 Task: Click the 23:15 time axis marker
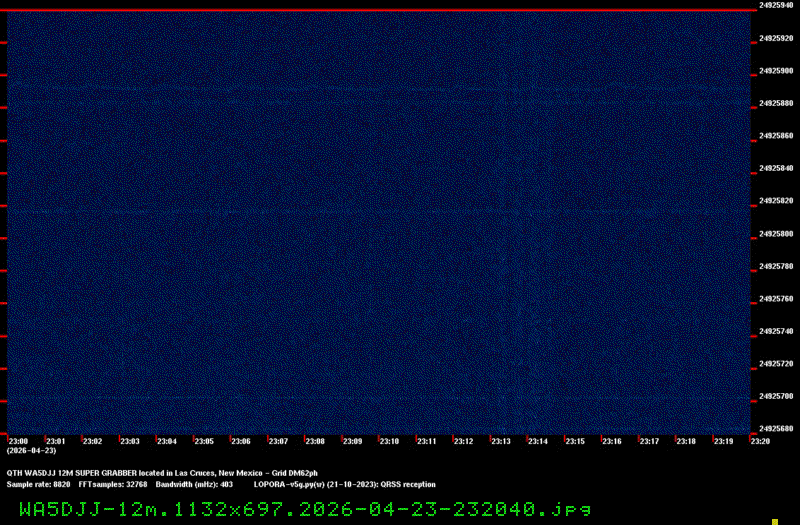click(x=575, y=441)
